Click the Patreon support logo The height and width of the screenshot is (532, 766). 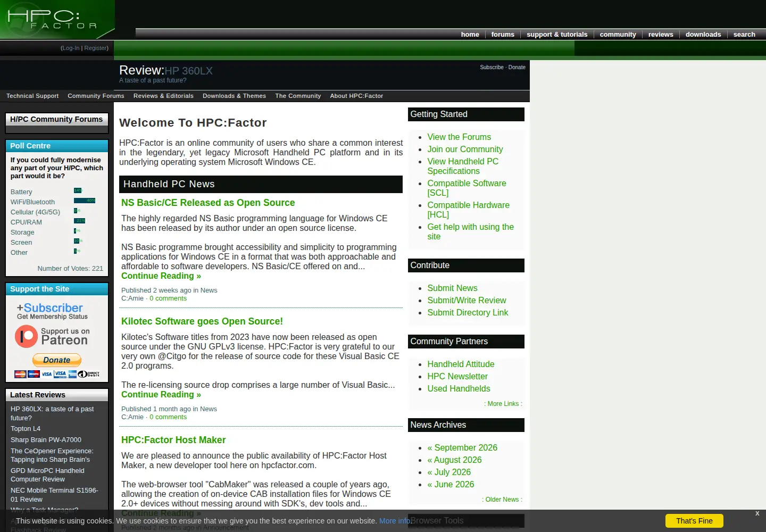[52, 337]
